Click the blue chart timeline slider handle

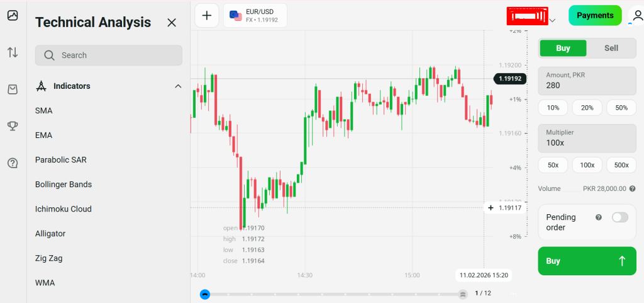204,294
